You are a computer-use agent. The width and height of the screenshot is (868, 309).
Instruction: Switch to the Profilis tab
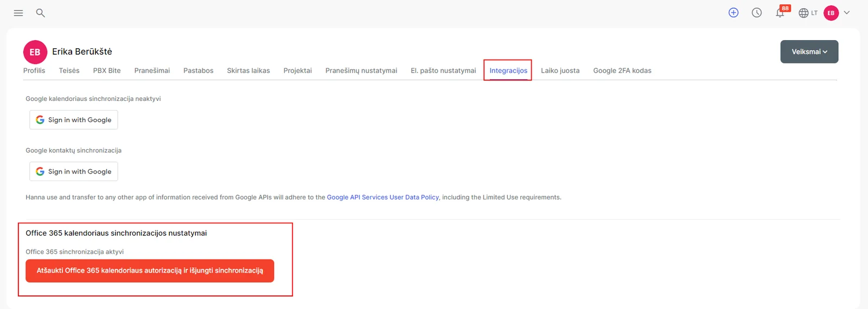coord(34,70)
